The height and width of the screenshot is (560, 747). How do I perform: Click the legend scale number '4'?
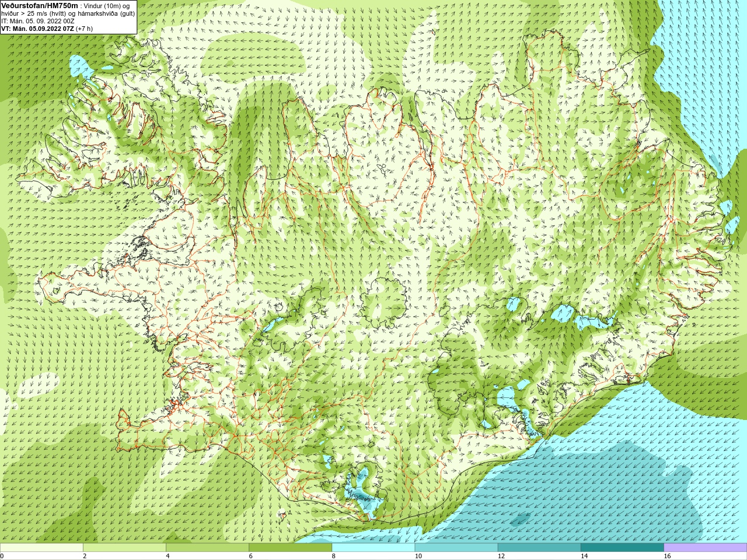tap(167, 556)
